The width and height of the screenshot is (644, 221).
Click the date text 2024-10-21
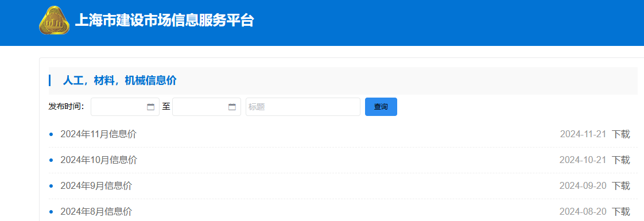[x=583, y=160]
